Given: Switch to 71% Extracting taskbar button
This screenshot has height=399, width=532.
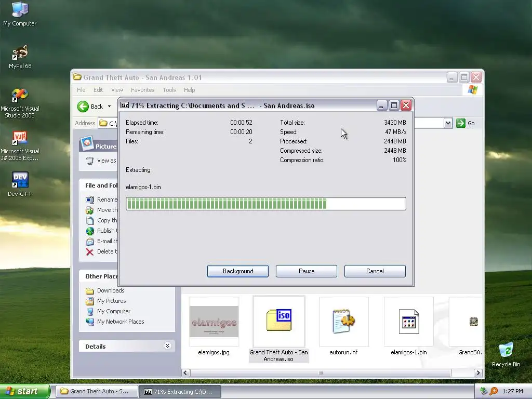Looking at the screenshot, I should pyautogui.click(x=180, y=392).
